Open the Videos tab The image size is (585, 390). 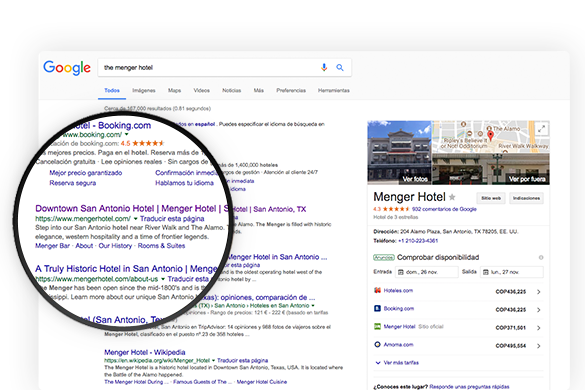201,90
